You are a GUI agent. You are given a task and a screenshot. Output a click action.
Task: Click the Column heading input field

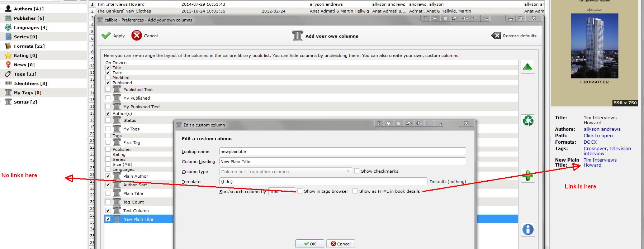(x=342, y=162)
